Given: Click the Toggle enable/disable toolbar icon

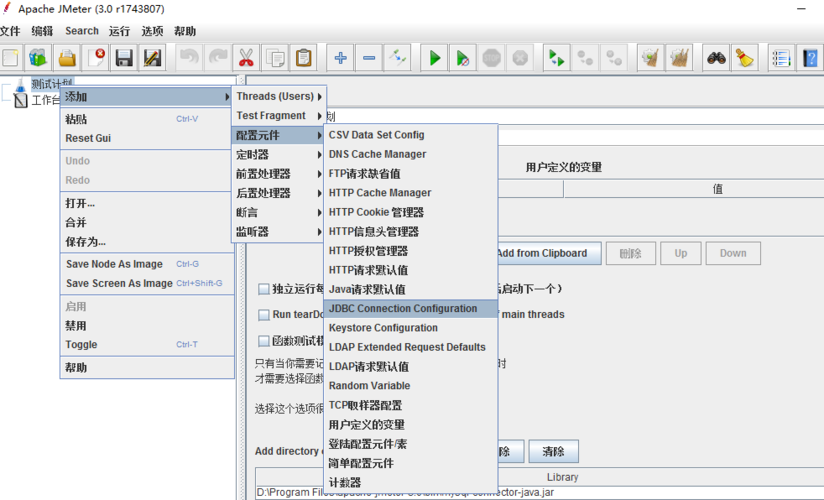Looking at the screenshot, I should pos(398,57).
